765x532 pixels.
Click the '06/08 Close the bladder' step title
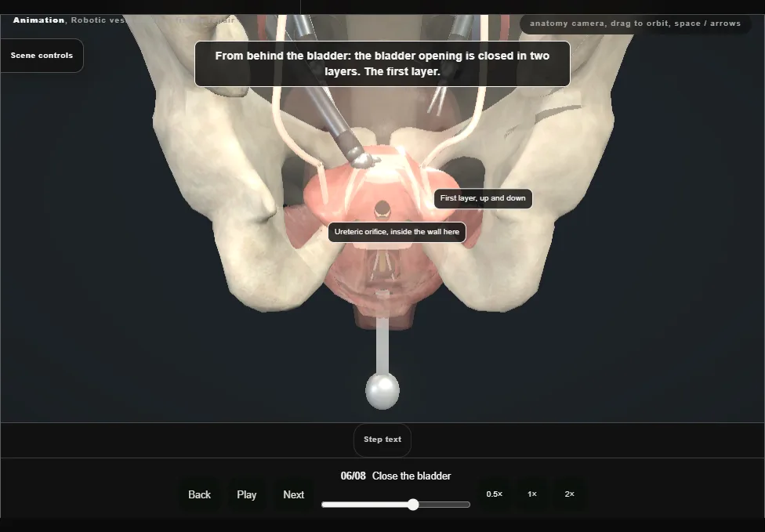coord(396,476)
